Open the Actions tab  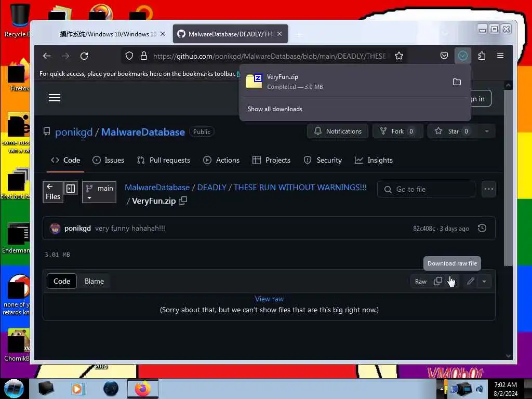point(221,160)
